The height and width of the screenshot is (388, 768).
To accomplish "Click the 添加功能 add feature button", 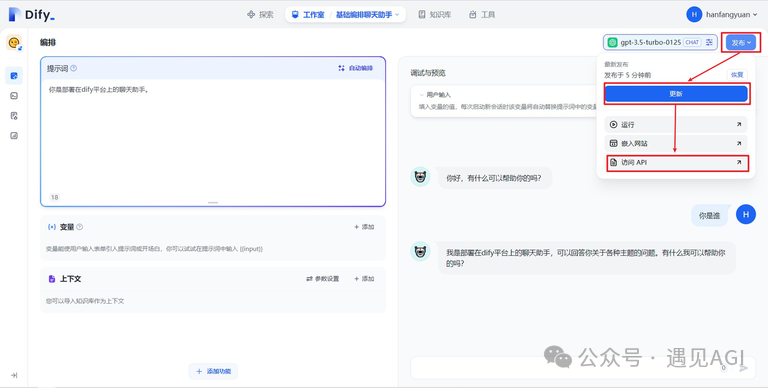I will 213,371.
